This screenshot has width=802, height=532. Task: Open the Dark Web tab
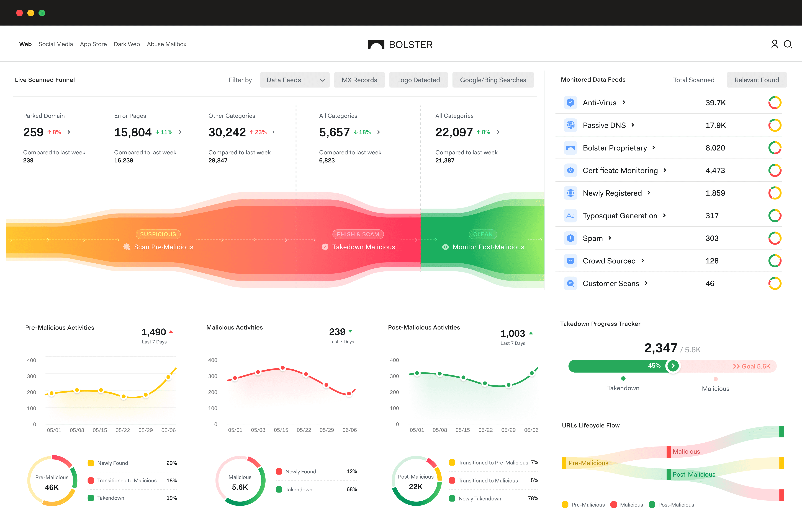click(x=127, y=44)
